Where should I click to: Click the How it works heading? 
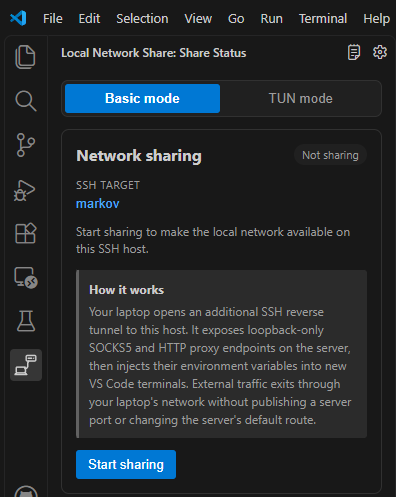coord(126,290)
